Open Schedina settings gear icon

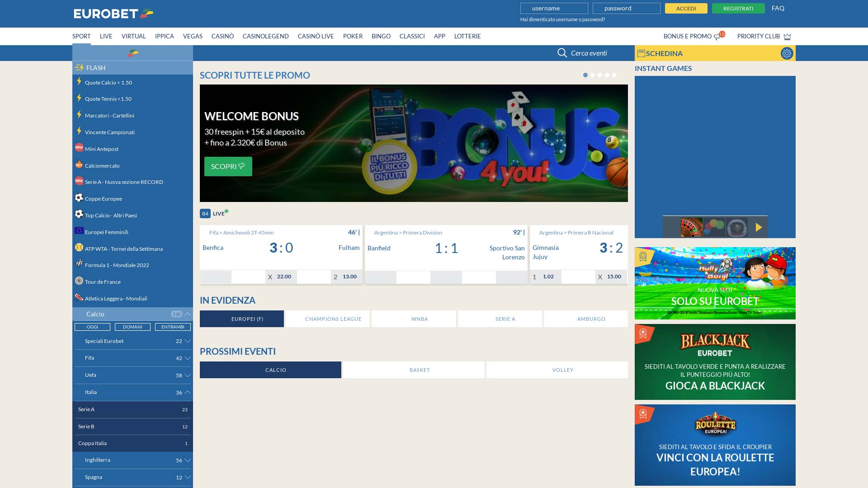(787, 53)
